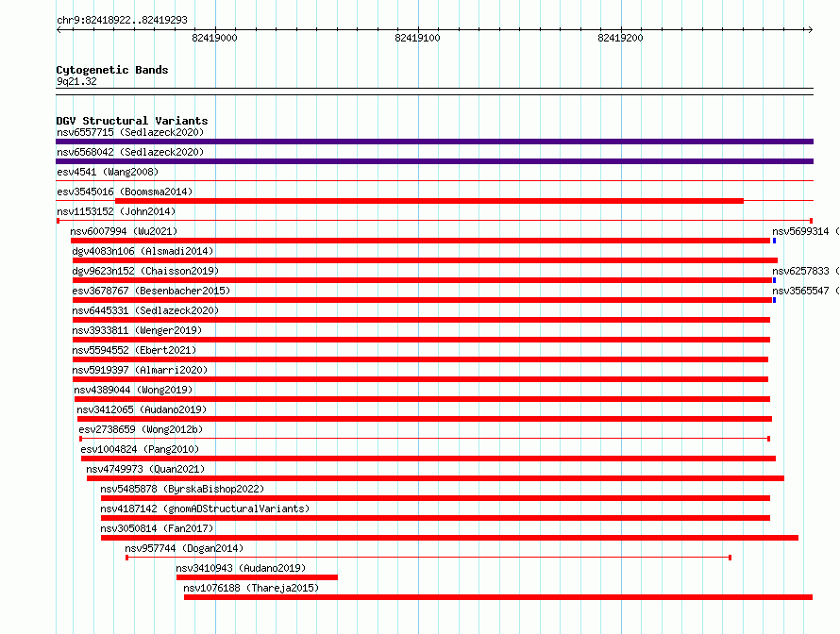Click the purple bar for nsv6557715
This screenshot has width=840, height=634.
point(434,142)
